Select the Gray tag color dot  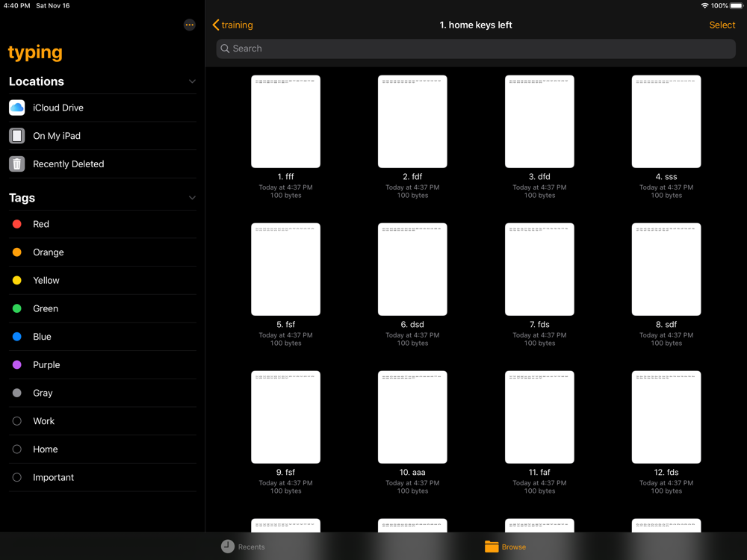(x=16, y=393)
